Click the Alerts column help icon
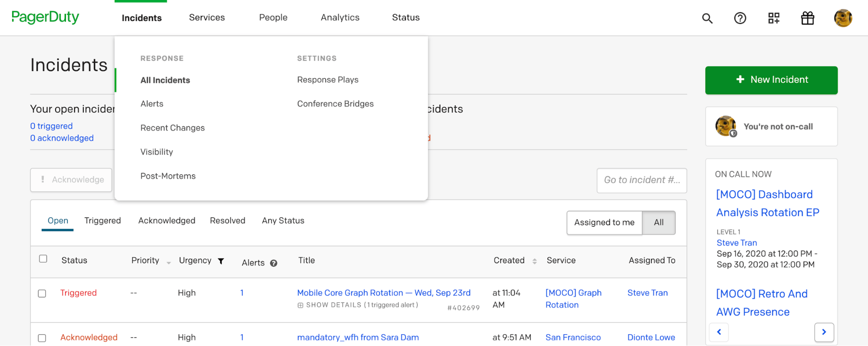The image size is (868, 346). [x=274, y=263]
